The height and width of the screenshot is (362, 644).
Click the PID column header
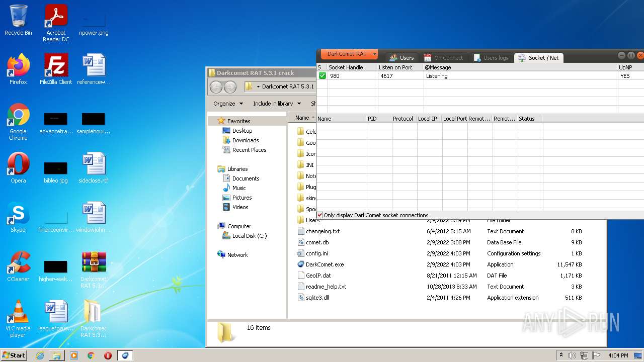pyautogui.click(x=379, y=119)
